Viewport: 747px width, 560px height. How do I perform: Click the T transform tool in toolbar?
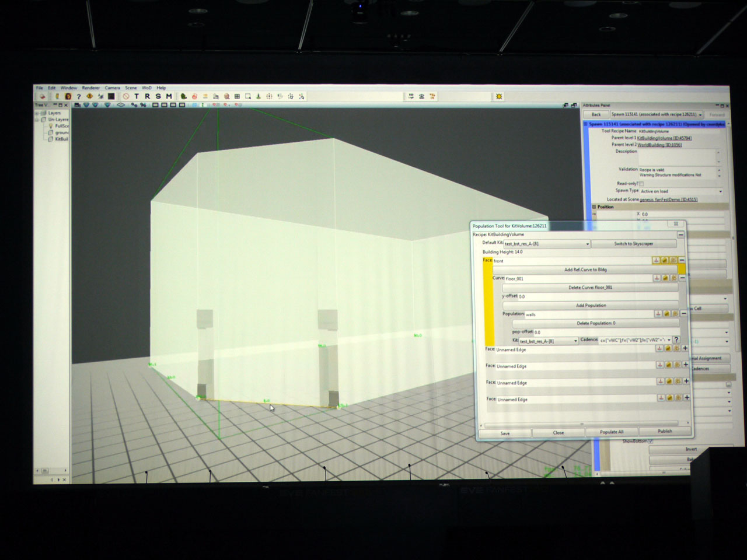coord(137,96)
